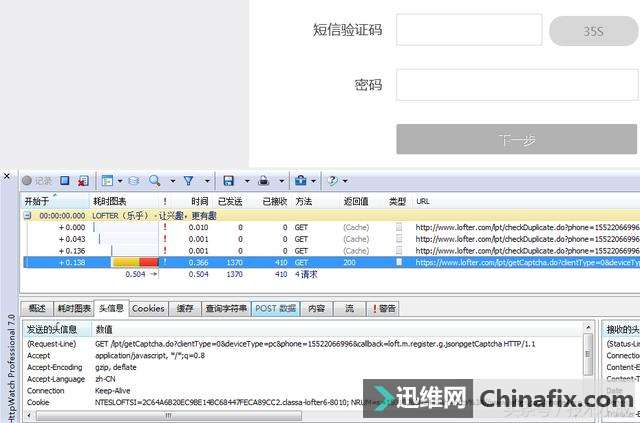Switch to the 耗时图表 tab
640x423 pixels.
(74, 308)
